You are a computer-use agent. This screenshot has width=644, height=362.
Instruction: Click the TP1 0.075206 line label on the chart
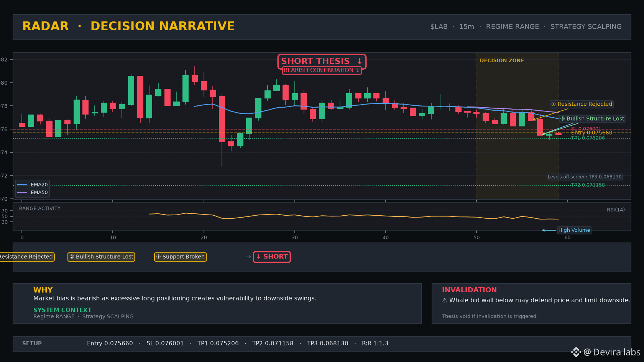pyautogui.click(x=588, y=138)
